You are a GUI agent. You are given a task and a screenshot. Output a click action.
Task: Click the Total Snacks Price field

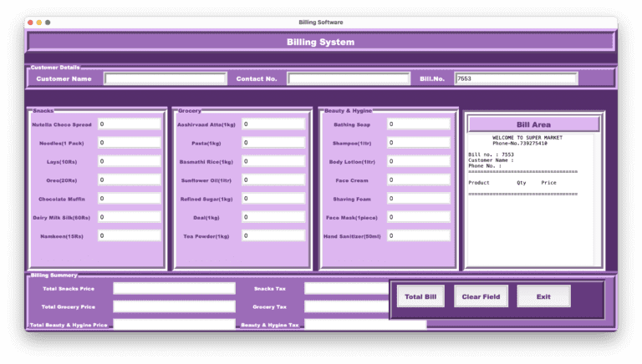pyautogui.click(x=174, y=288)
